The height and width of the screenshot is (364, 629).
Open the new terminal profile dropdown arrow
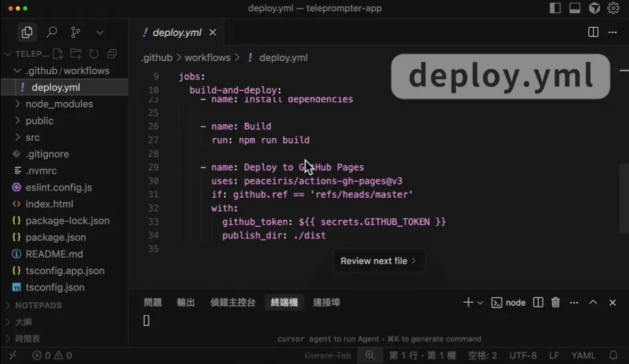click(x=480, y=303)
